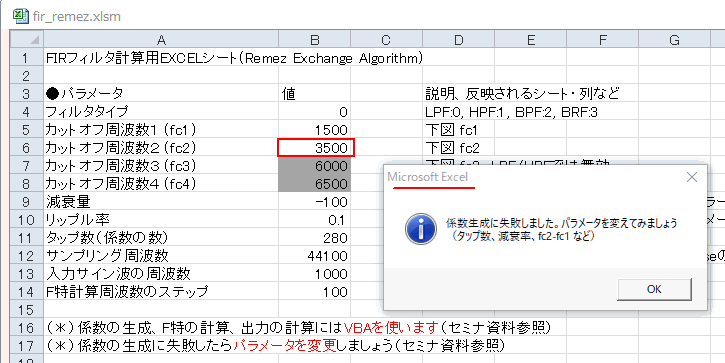
Task: Select the column B header
Action: point(314,40)
